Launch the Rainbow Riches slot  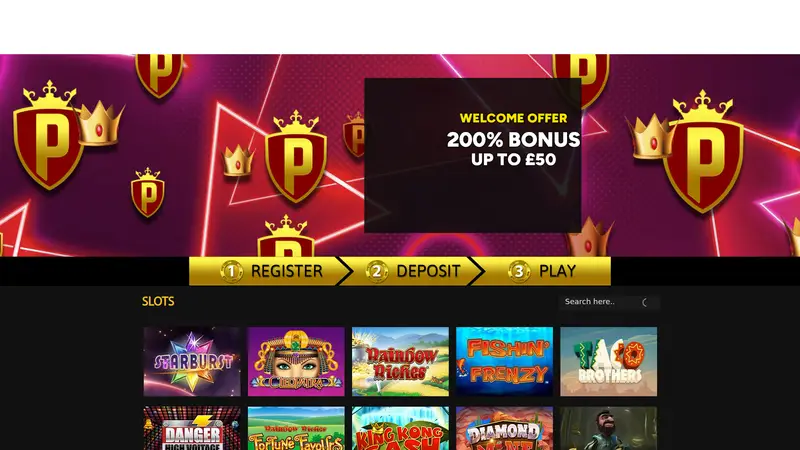coord(400,361)
